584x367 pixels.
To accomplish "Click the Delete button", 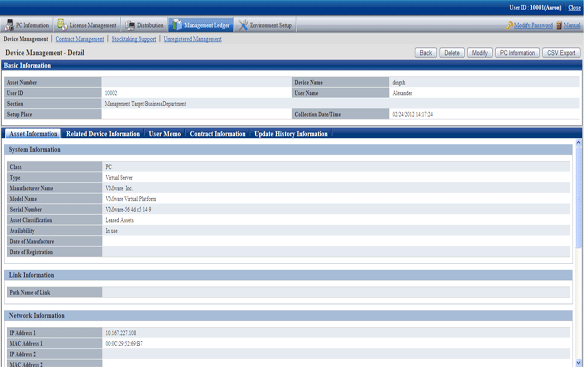I will point(452,53).
